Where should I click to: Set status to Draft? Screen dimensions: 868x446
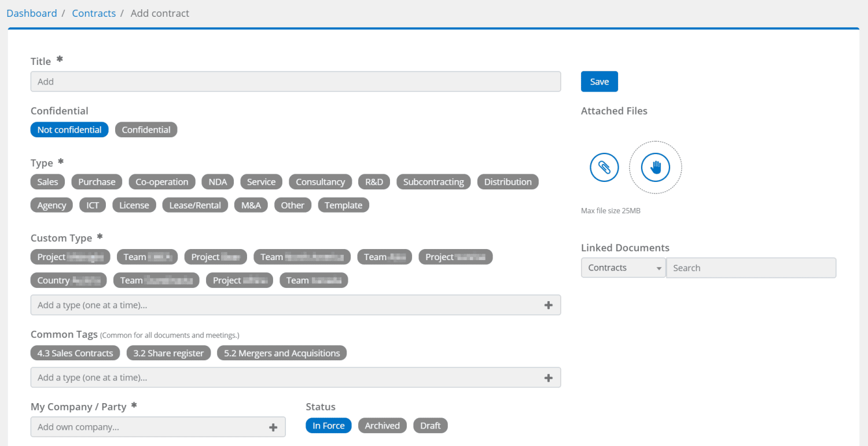[x=430, y=426]
